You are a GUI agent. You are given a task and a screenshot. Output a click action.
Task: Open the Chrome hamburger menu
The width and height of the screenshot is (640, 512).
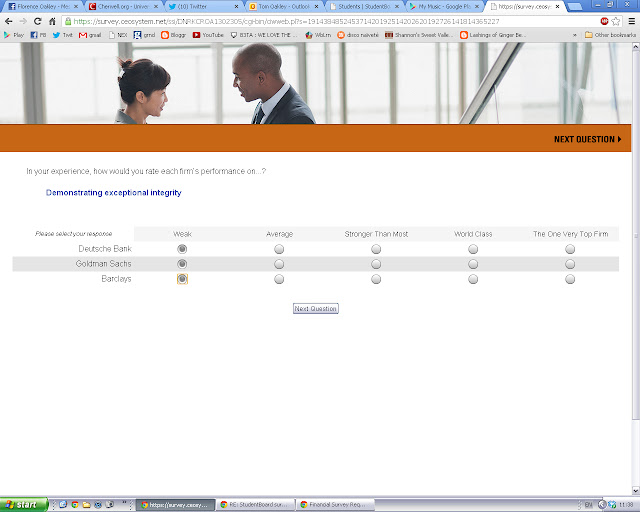tap(631, 21)
